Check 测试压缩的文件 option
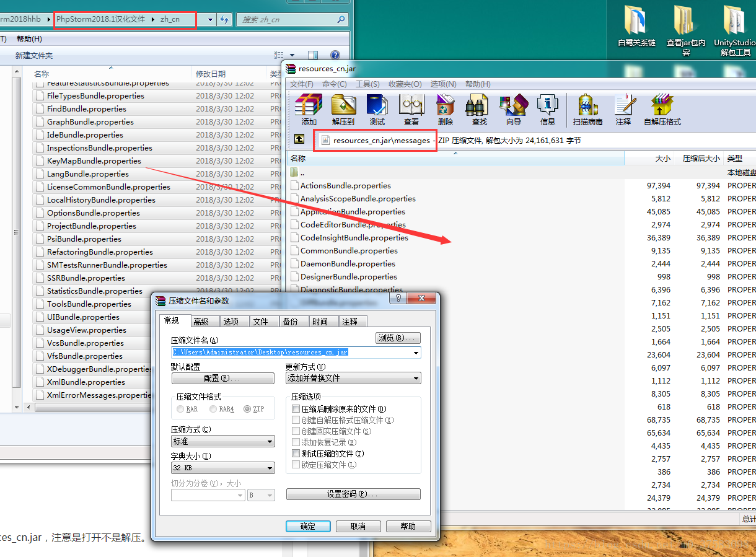 click(296, 454)
